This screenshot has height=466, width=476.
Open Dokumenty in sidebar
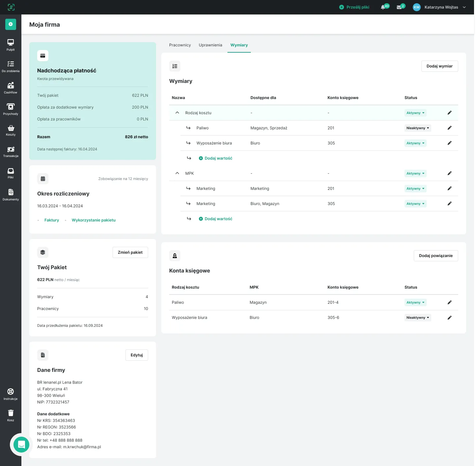click(11, 195)
